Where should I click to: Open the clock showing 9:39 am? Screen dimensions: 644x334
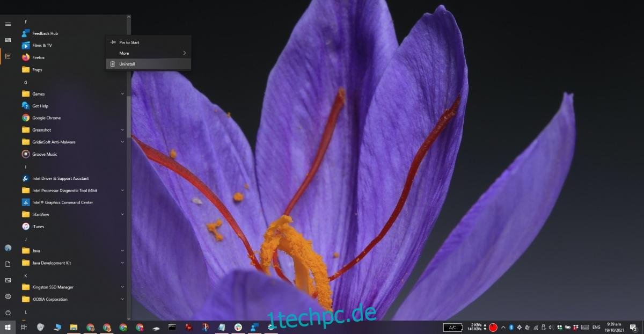614,327
